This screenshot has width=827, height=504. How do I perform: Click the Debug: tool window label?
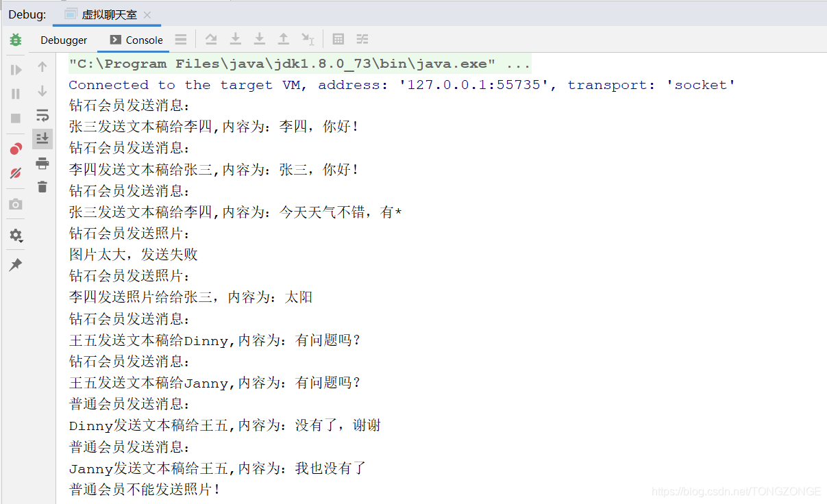27,14
